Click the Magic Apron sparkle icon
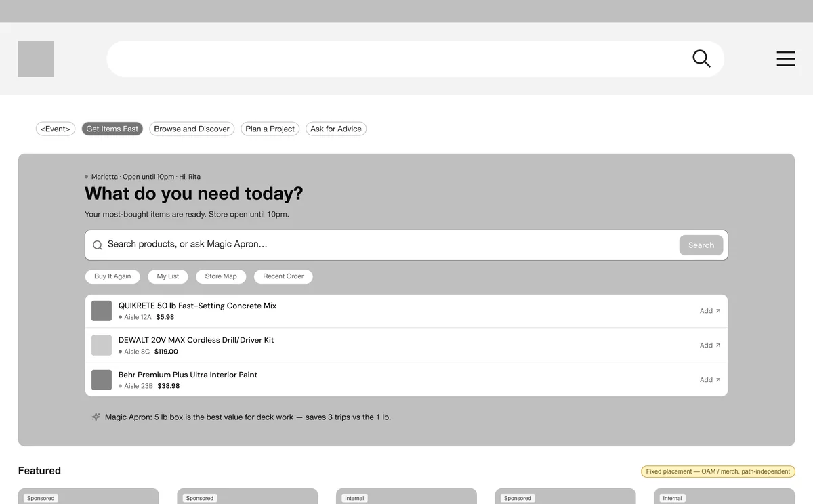813x504 pixels. click(96, 417)
